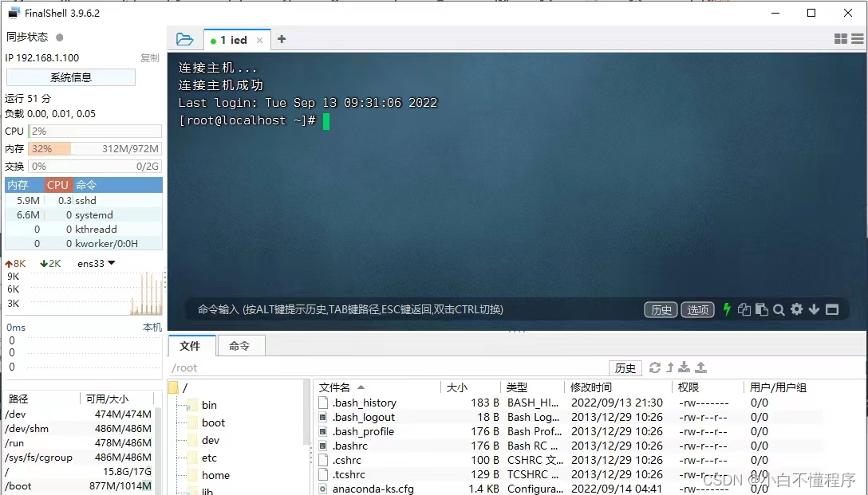Download selected file via download icon
Image resolution: width=868 pixels, height=495 pixels.
coord(684,367)
